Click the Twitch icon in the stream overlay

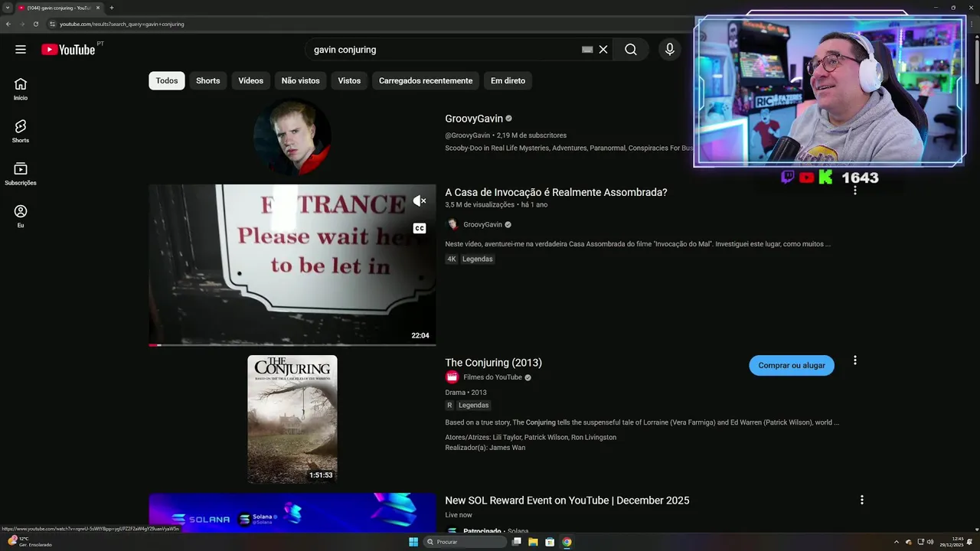pos(787,178)
